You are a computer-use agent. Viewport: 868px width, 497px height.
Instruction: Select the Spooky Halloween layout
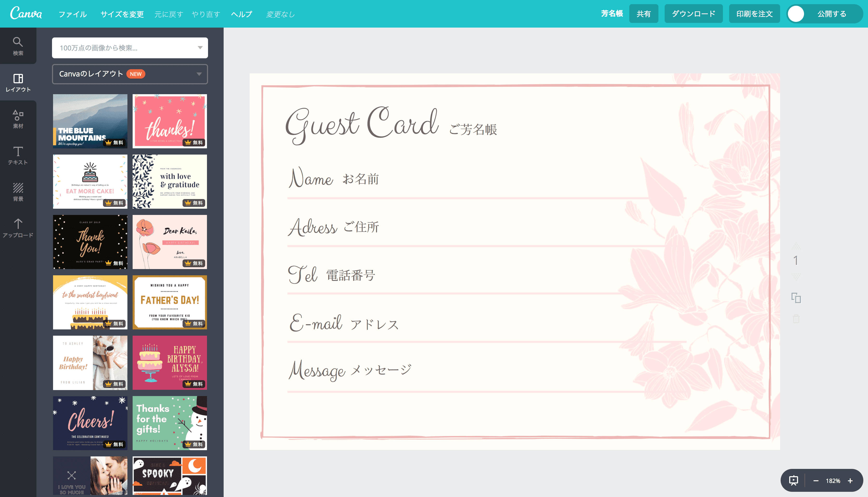click(170, 476)
